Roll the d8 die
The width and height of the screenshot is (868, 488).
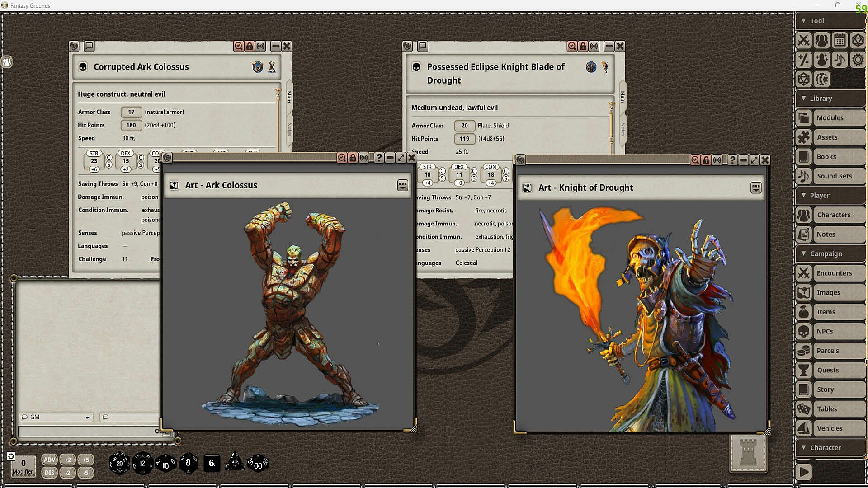coord(188,463)
